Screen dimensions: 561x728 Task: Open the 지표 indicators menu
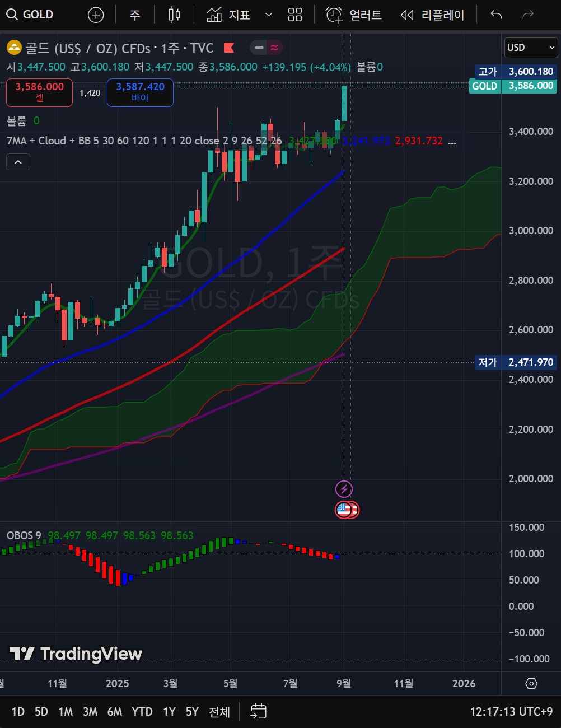(x=229, y=15)
